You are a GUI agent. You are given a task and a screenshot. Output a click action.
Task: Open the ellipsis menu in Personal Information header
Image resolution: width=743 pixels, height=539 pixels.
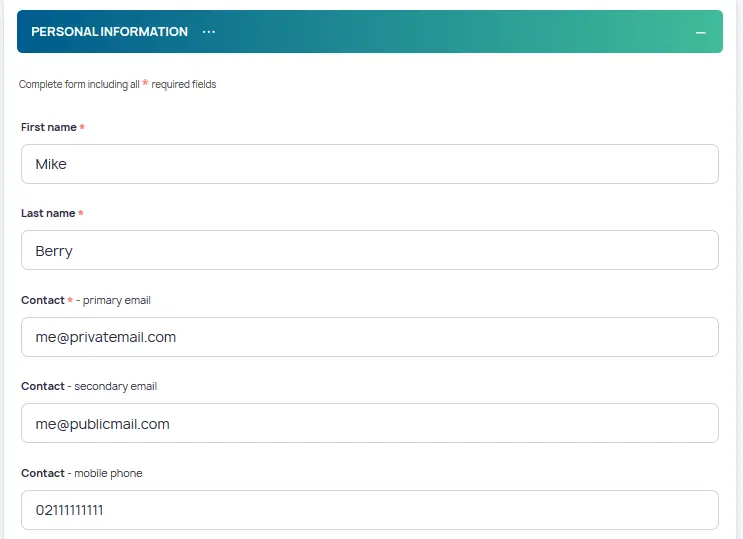pos(208,32)
